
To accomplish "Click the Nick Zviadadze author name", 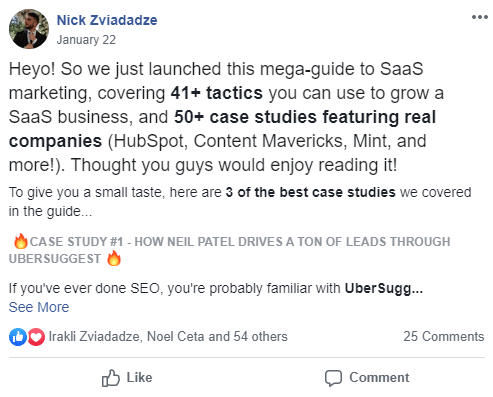I will [x=107, y=20].
